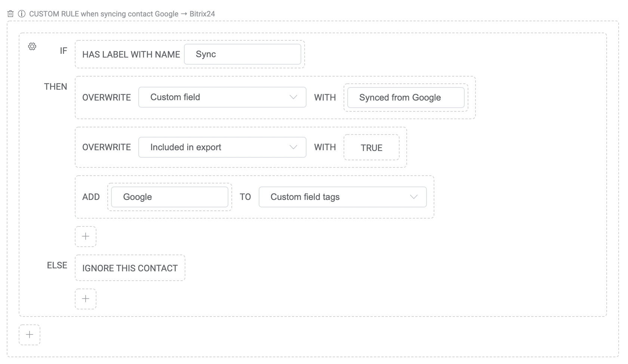Select the IGNORE THIS CONTACT action

click(130, 268)
